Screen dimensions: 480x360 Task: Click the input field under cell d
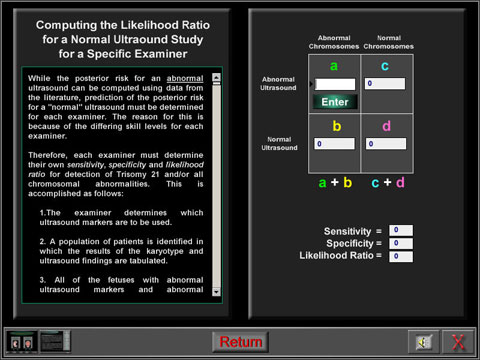pyautogui.click(x=386, y=144)
